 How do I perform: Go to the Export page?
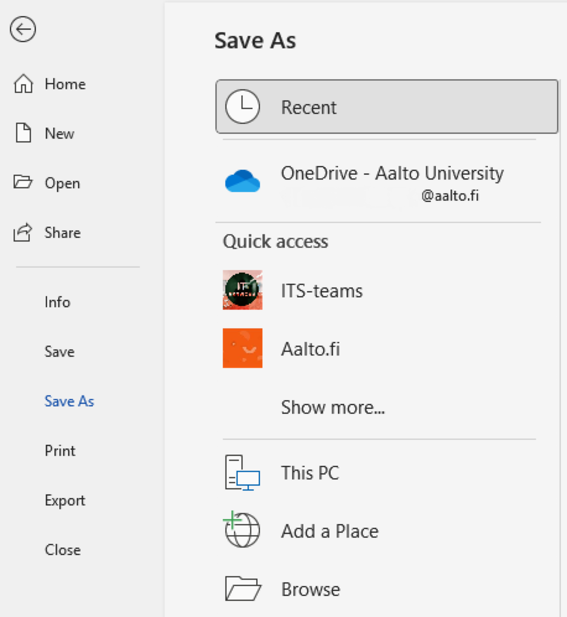click(65, 501)
